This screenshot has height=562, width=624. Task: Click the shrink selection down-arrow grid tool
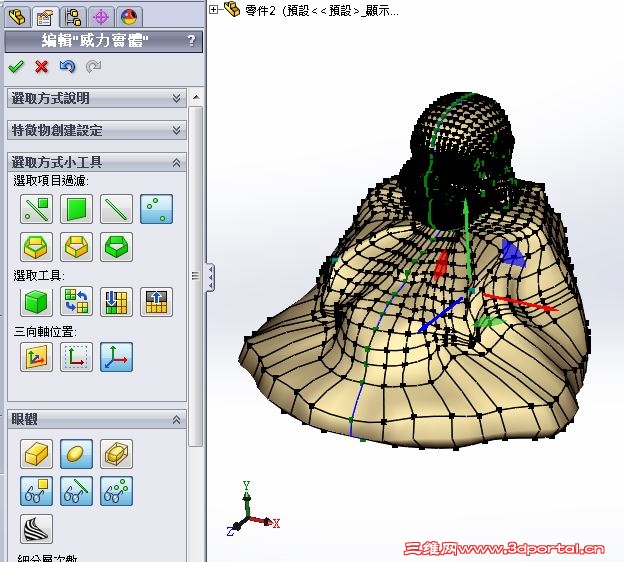116,302
